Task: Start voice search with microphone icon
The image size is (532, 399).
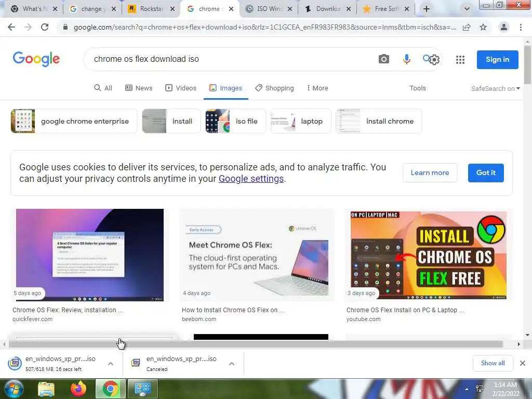Action: pyautogui.click(x=406, y=59)
